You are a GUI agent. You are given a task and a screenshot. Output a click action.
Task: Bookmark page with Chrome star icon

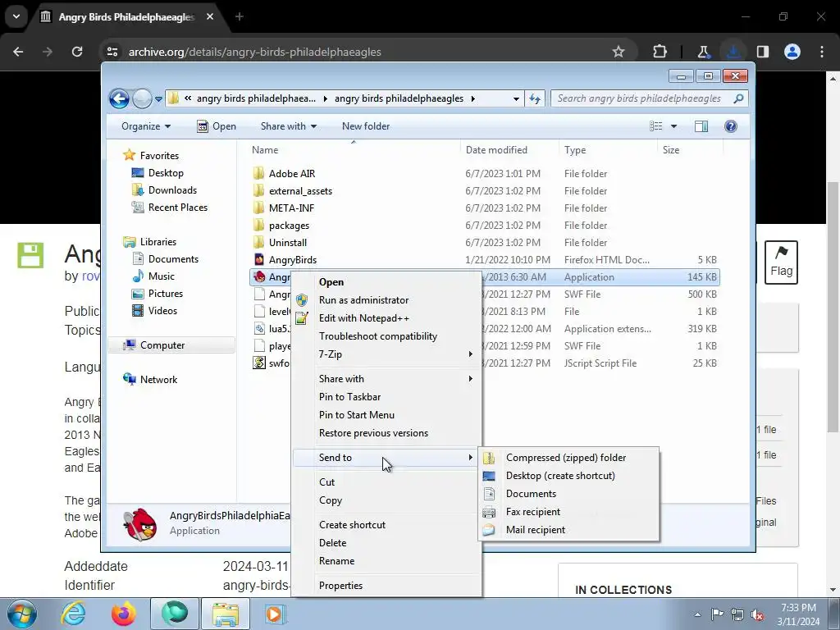tap(619, 52)
